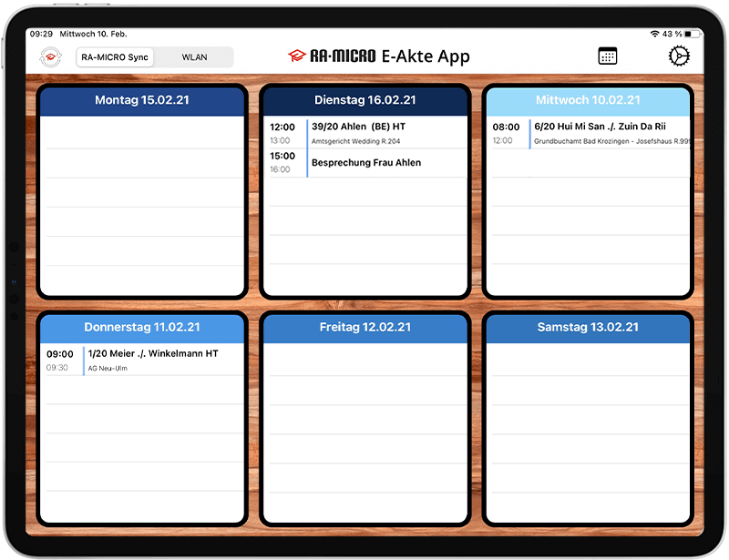
Task: Switch connection mode to WLAN
Action: pyautogui.click(x=194, y=57)
